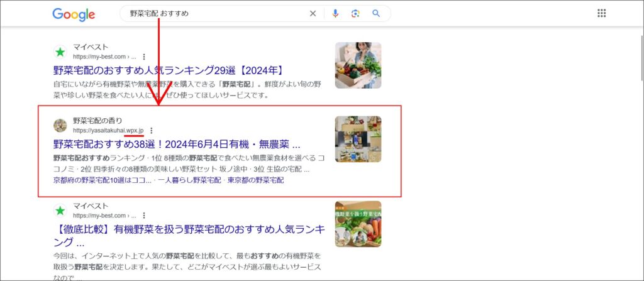Open 野菜宅配おすすめ38選 result title
The image size is (644, 281).
tap(177, 144)
